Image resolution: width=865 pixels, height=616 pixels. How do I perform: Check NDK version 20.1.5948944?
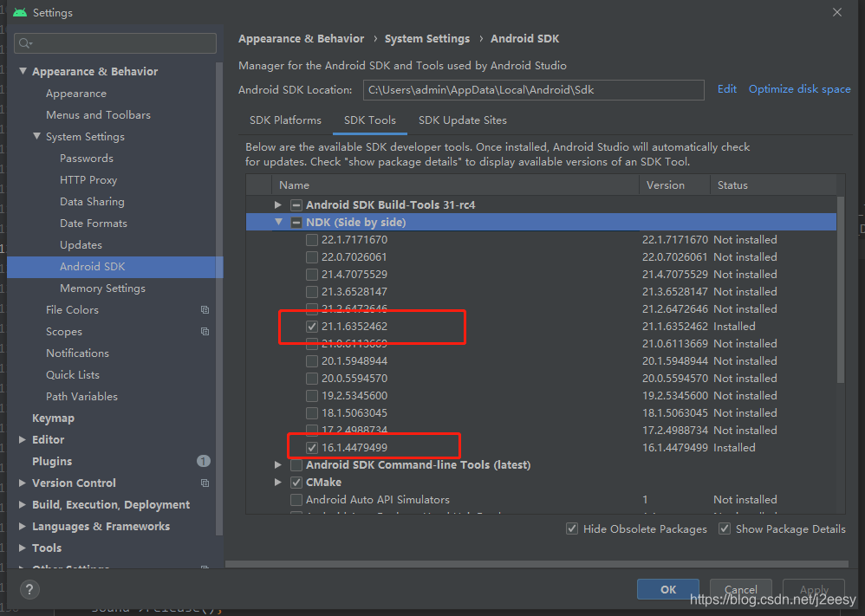pos(312,361)
